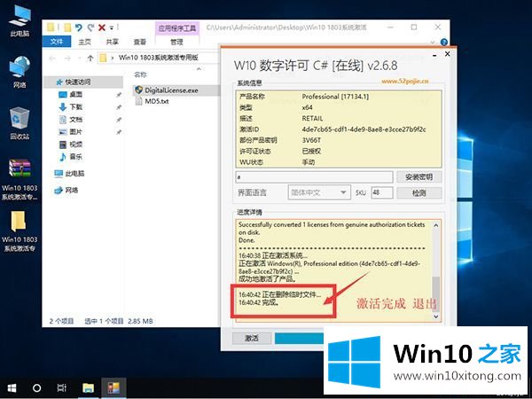532x399 pixels.
Task: Maximize the File Explorer window
Action: [x=414, y=27]
